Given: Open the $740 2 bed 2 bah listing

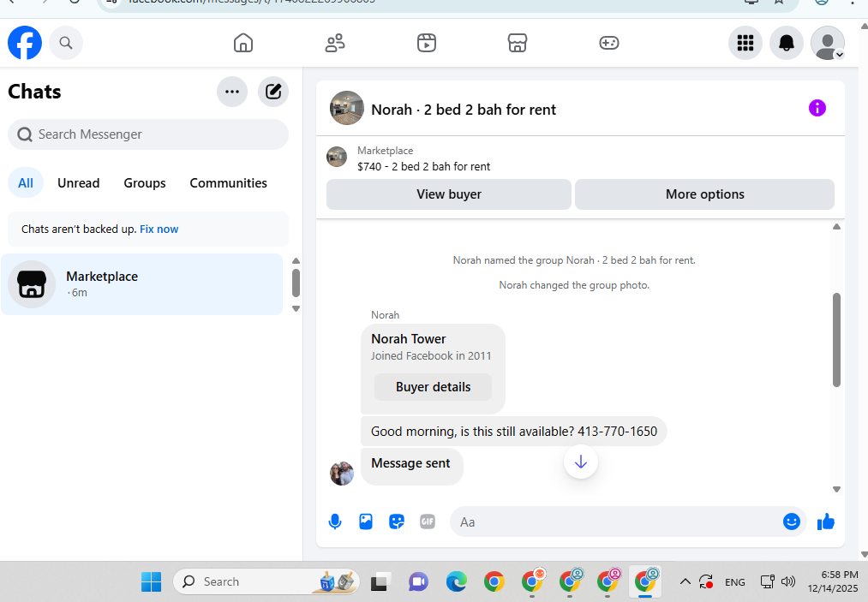Looking at the screenshot, I should (423, 166).
